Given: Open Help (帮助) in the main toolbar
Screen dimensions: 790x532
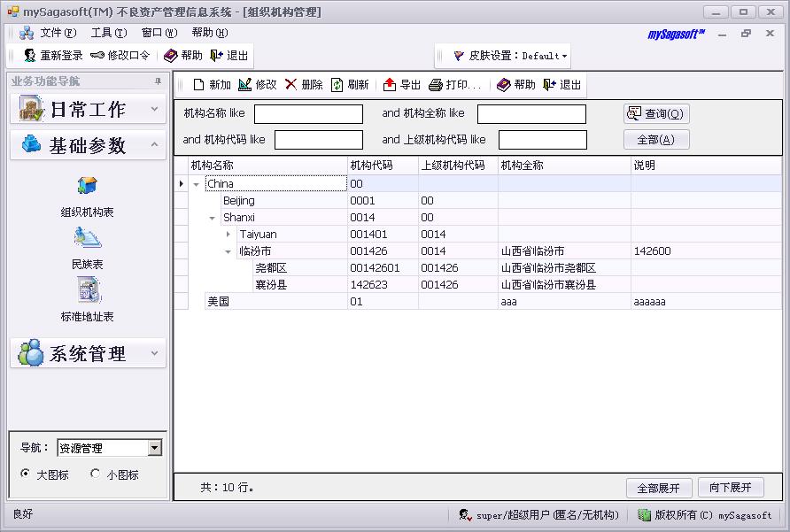Looking at the screenshot, I should coord(183,56).
